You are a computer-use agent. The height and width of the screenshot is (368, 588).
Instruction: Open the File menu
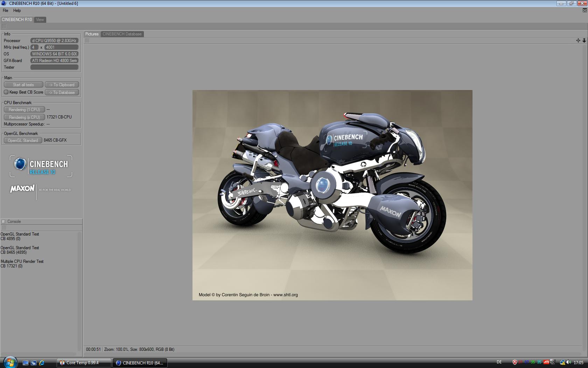tap(5, 11)
